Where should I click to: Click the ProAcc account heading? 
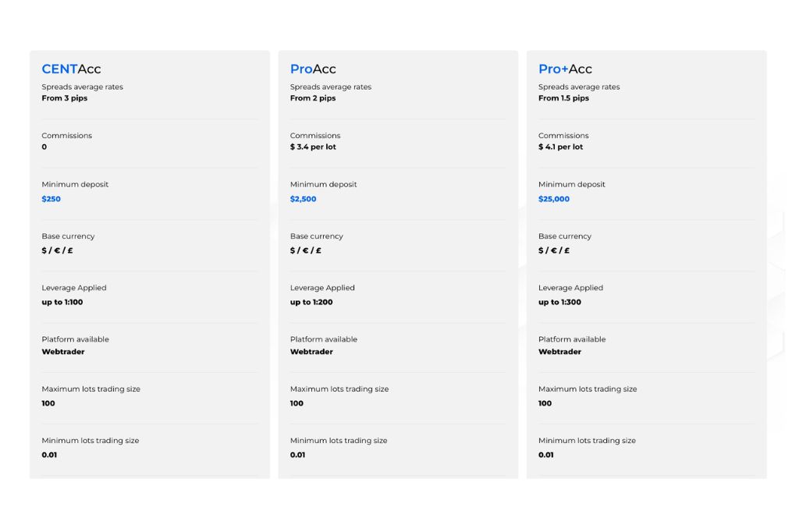(x=313, y=69)
